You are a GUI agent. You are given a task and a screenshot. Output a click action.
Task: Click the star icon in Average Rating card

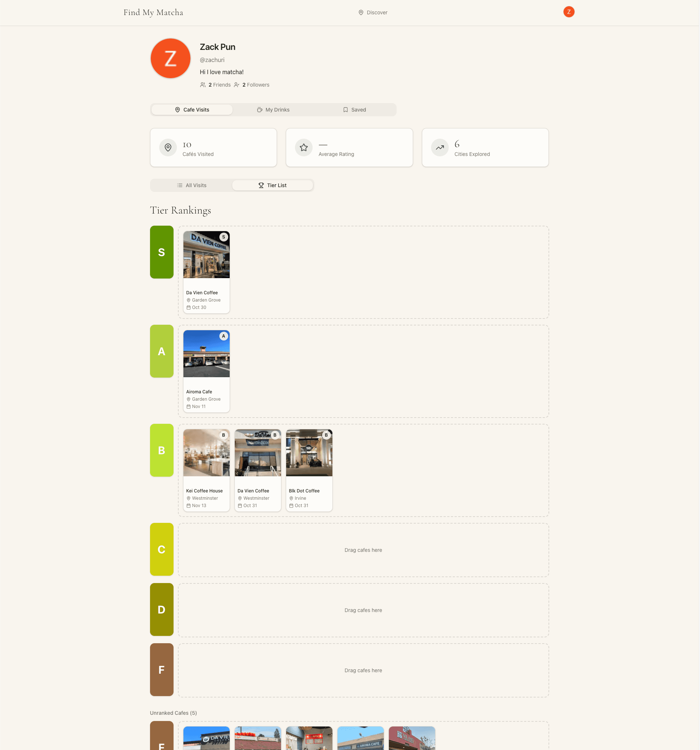304,148
